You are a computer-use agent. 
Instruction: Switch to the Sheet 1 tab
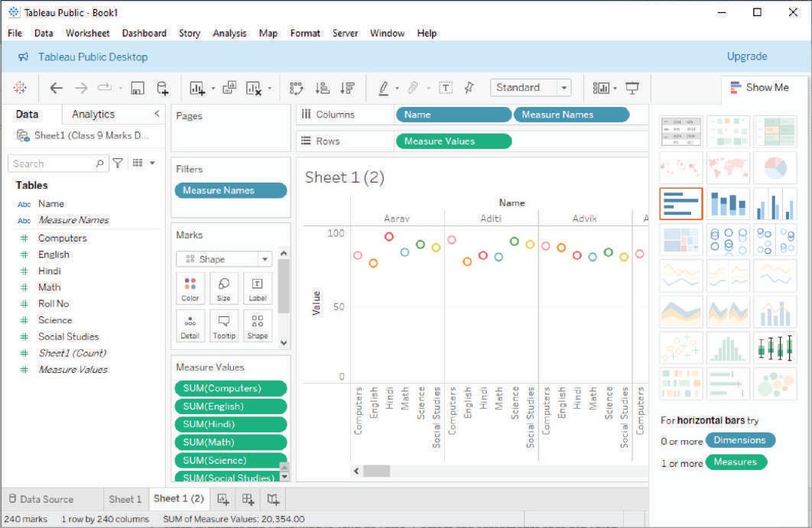point(125,499)
